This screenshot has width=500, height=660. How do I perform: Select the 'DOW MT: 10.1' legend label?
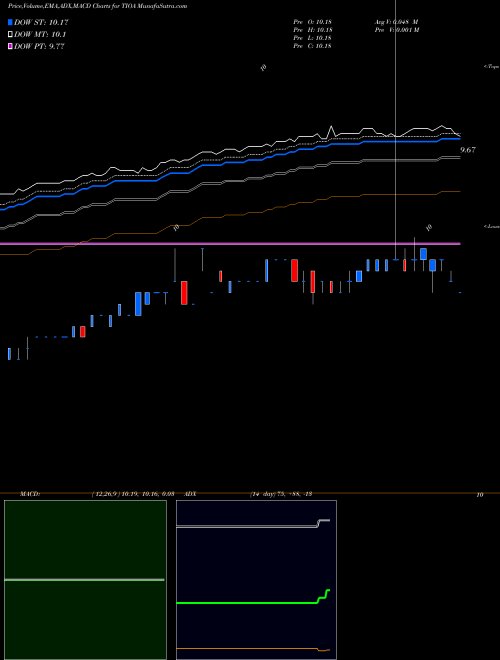(x=40, y=35)
